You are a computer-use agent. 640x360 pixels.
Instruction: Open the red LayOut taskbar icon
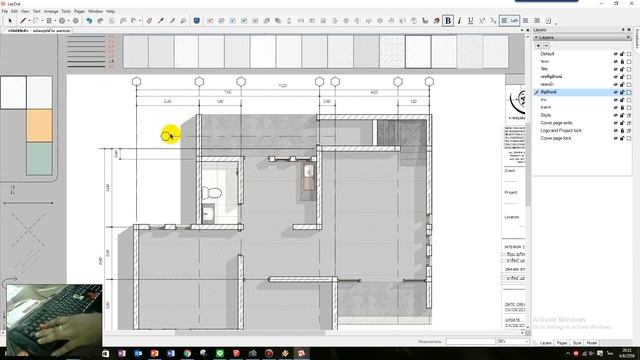tap(301, 353)
